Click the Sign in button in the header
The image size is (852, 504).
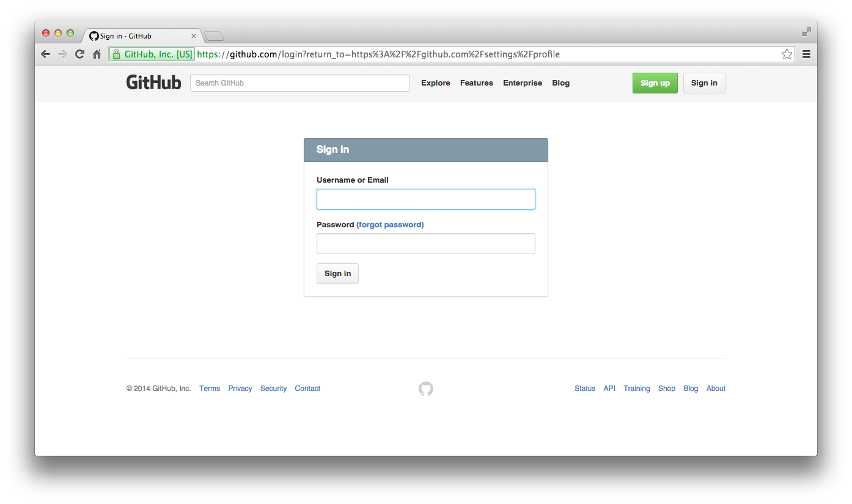click(x=704, y=83)
